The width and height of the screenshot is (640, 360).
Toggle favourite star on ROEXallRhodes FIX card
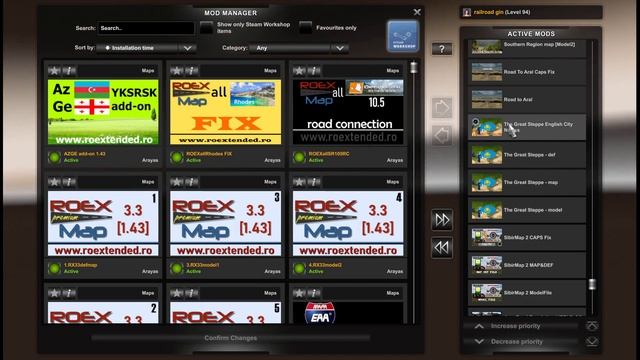[177, 71]
